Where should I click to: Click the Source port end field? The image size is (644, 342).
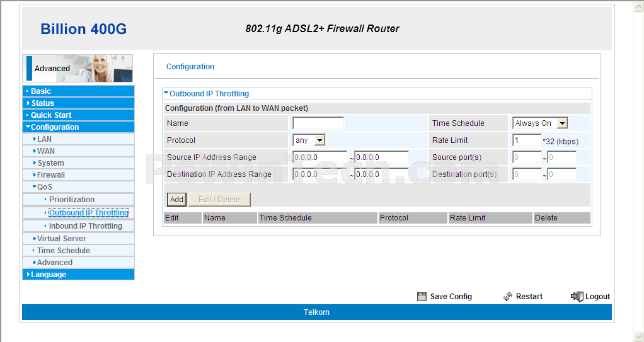coord(562,157)
